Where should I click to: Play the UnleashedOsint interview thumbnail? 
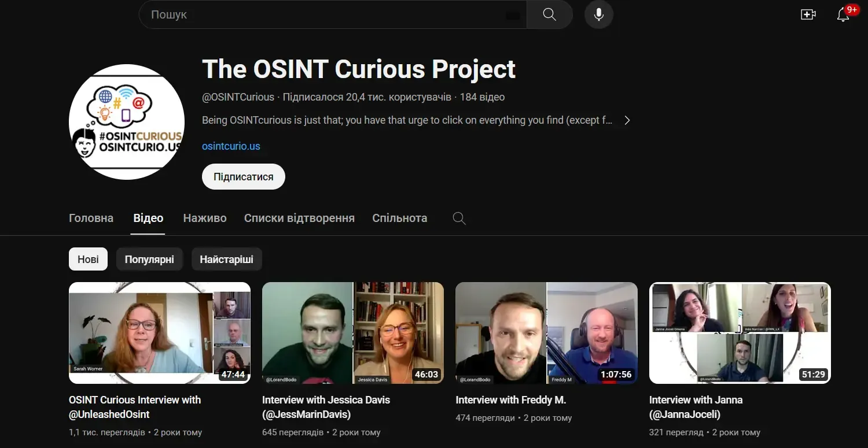160,333
